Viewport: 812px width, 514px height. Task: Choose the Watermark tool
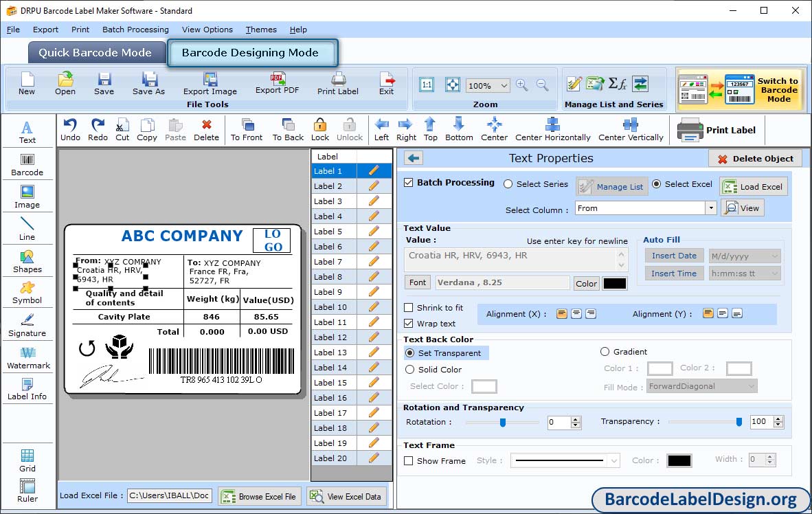coord(28,357)
